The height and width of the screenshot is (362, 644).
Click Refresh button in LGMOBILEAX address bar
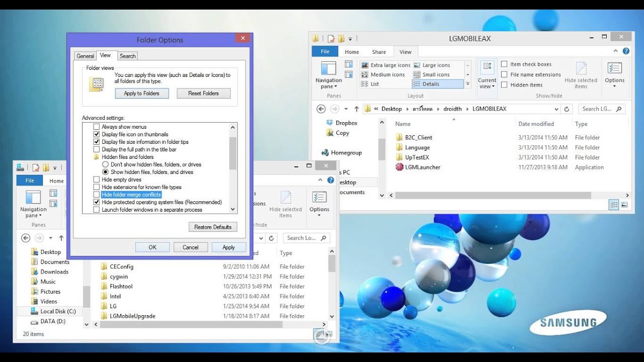[567, 109]
